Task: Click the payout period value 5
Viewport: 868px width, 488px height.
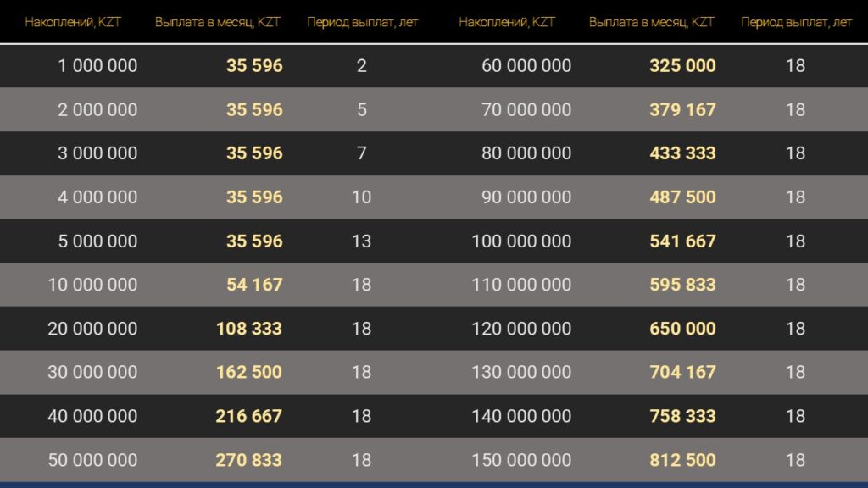Action: click(361, 110)
